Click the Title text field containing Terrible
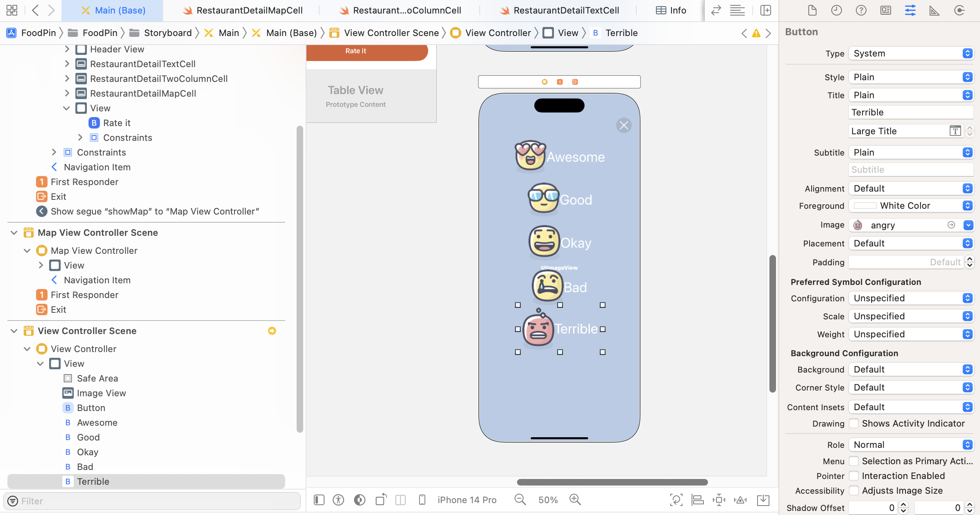This screenshot has height=515, width=980. click(910, 112)
